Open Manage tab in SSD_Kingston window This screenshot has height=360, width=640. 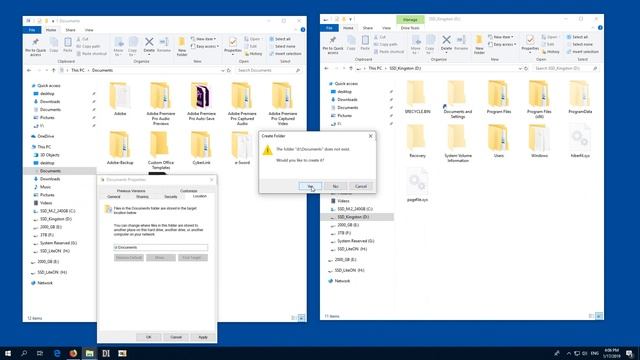click(410, 19)
